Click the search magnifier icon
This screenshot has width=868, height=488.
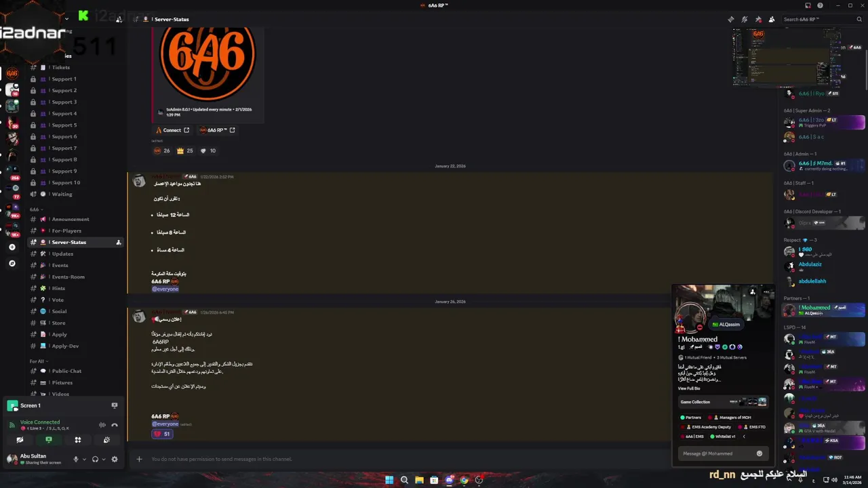click(x=859, y=19)
